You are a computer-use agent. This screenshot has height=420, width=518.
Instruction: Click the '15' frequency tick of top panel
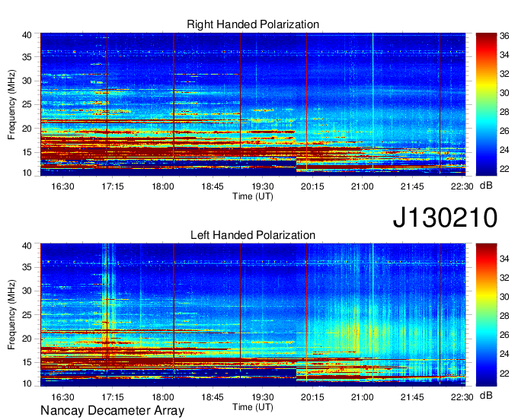tap(27, 152)
